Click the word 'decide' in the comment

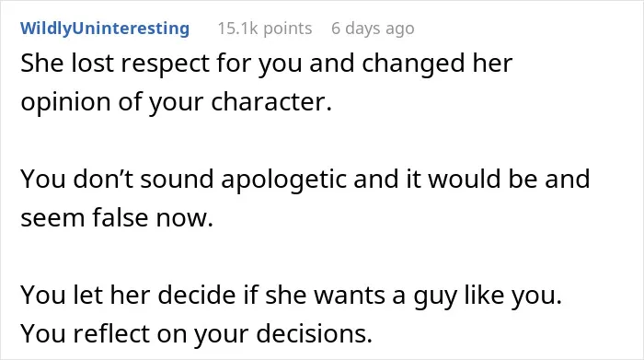pyautogui.click(x=196, y=295)
